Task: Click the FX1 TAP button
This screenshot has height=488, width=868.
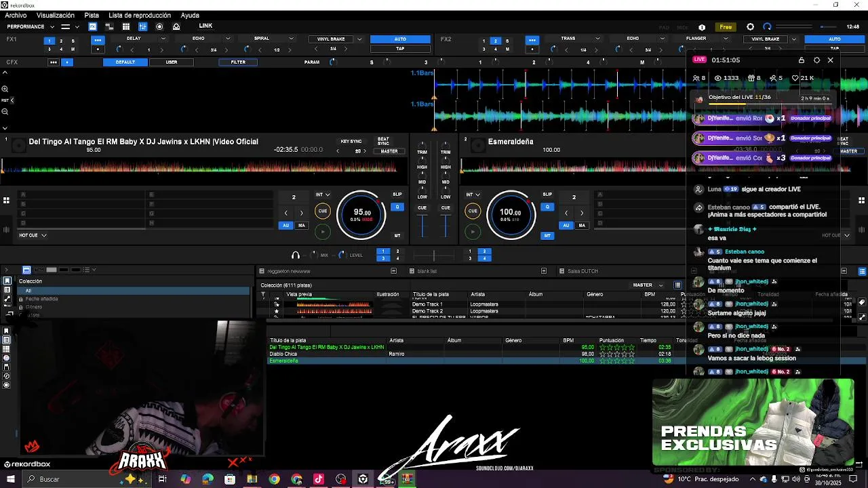Action: click(x=400, y=49)
